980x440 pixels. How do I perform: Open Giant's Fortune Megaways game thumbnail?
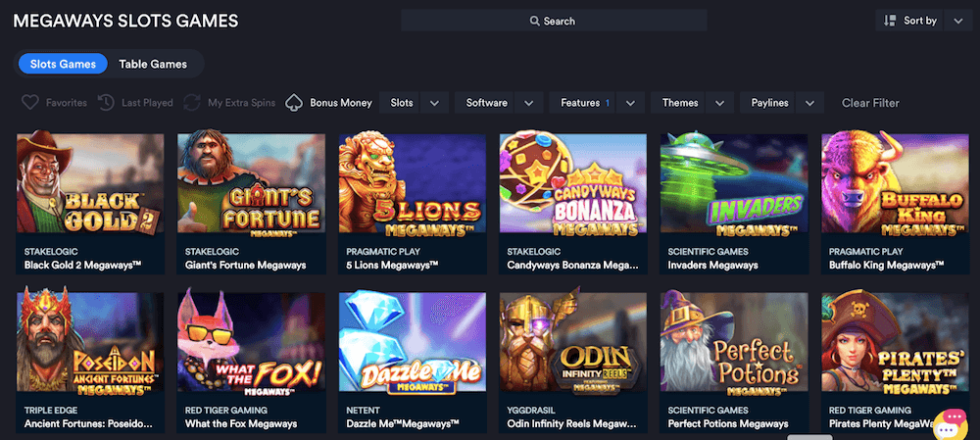pos(251,183)
